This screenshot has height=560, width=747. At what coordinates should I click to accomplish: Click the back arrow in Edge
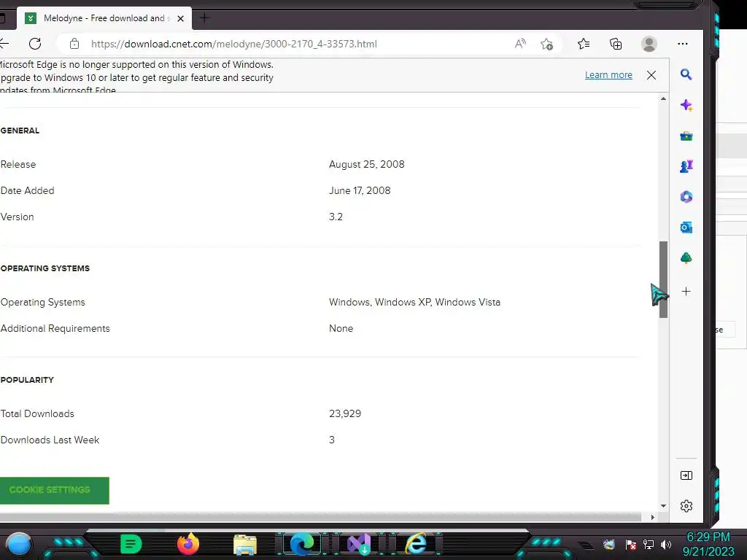point(4,44)
